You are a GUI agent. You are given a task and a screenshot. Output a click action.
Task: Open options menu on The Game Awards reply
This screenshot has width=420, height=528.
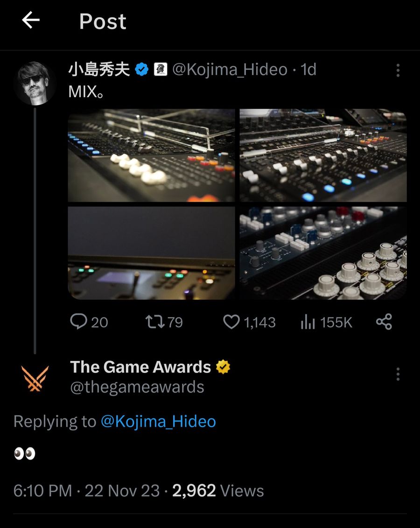[398, 373]
